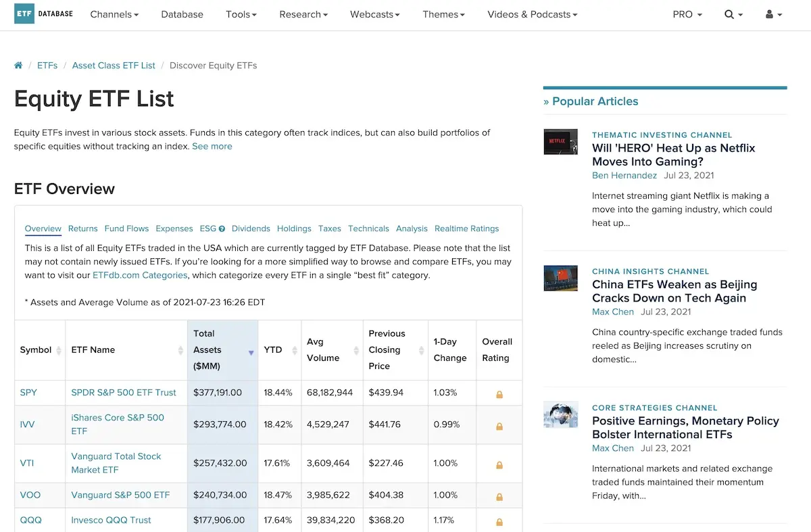
Task: Expand the Research menu
Action: point(303,14)
